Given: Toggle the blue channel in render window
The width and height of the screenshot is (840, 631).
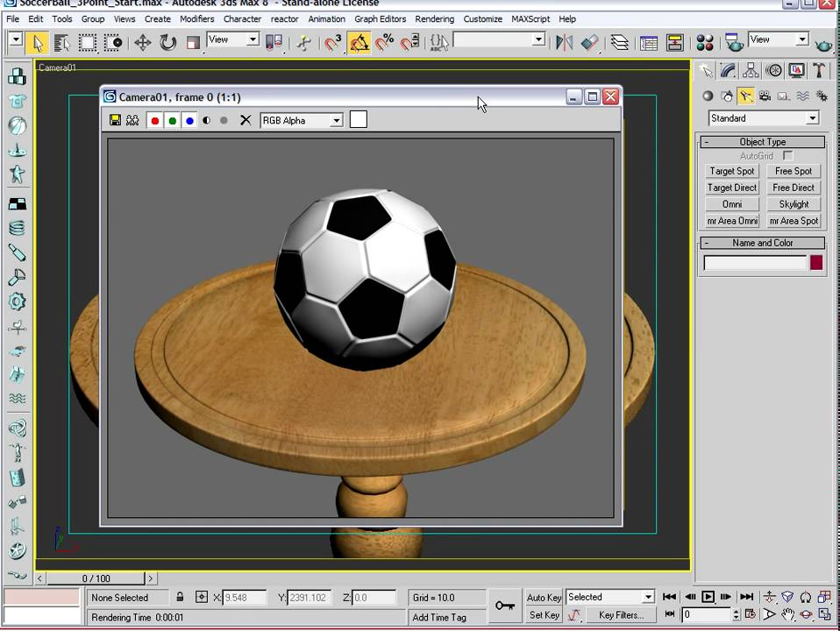Looking at the screenshot, I should pos(189,121).
